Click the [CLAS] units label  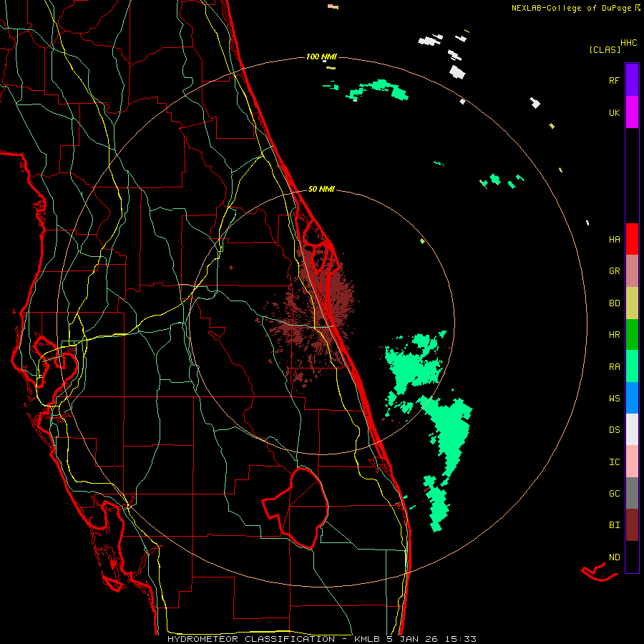605,50
